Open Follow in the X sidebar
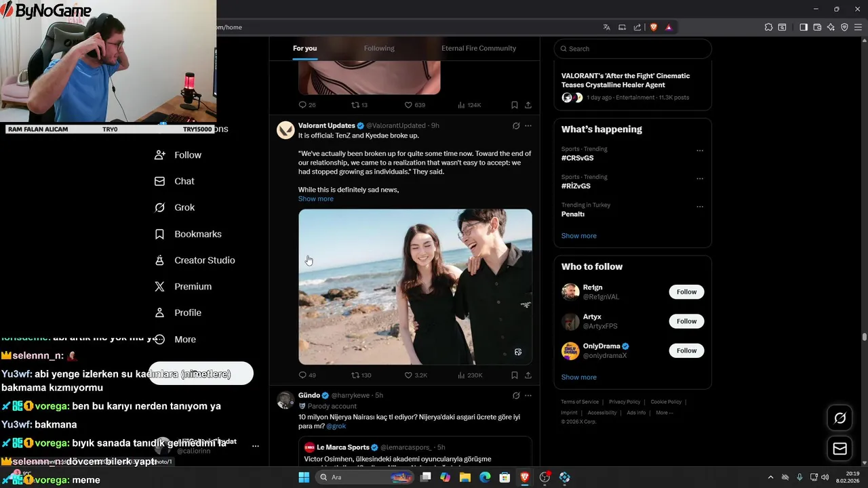 178,155
